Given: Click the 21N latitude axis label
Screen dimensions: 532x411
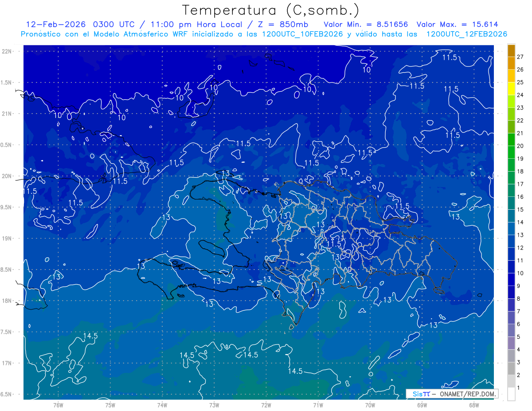Looking at the screenshot, I should pyautogui.click(x=7, y=114).
